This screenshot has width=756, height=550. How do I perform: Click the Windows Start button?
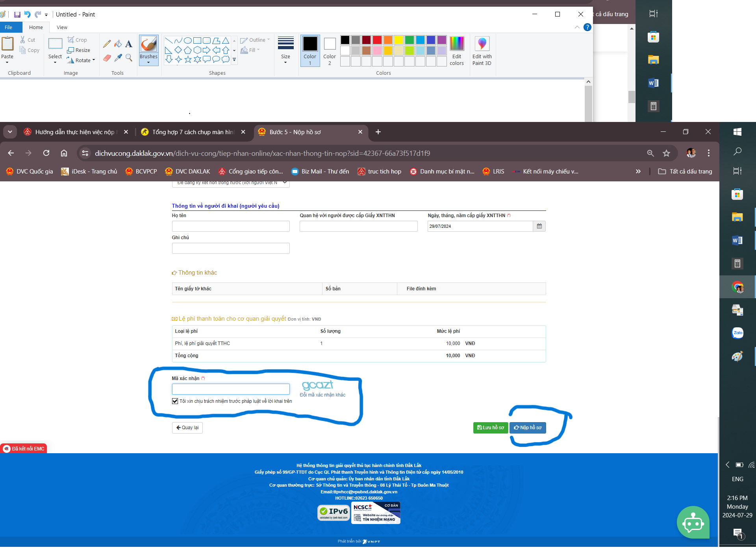coord(737,132)
